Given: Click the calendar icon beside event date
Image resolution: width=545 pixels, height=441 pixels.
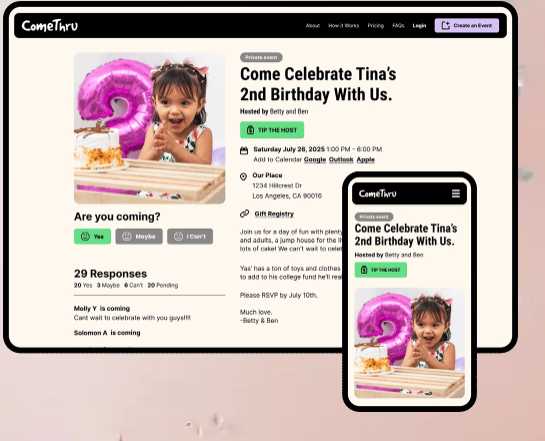Looking at the screenshot, I should pos(244,150).
